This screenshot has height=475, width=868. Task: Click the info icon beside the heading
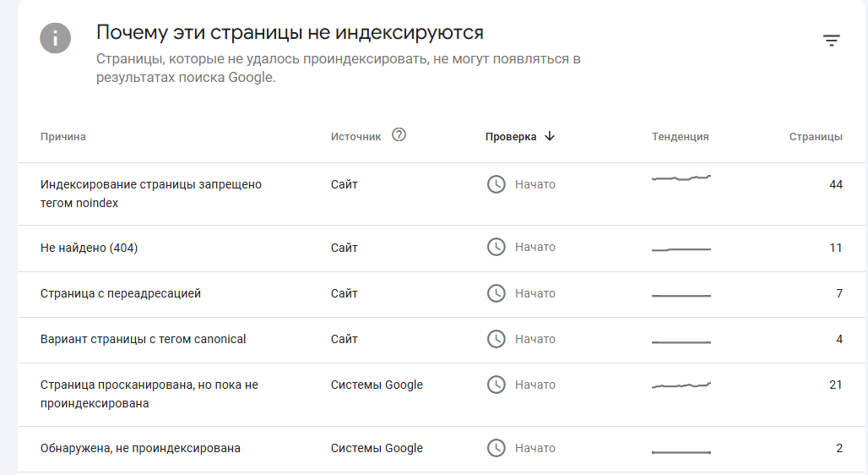coord(55,38)
